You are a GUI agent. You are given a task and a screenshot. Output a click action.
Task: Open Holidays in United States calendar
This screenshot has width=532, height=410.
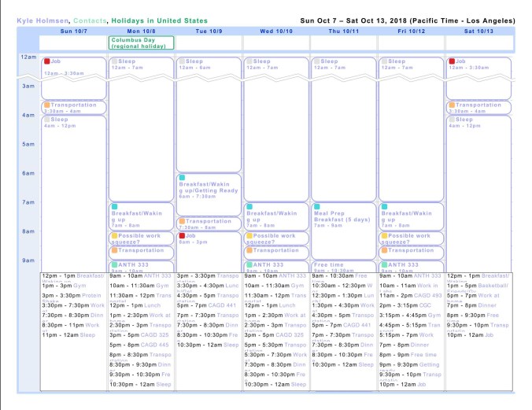coord(160,20)
